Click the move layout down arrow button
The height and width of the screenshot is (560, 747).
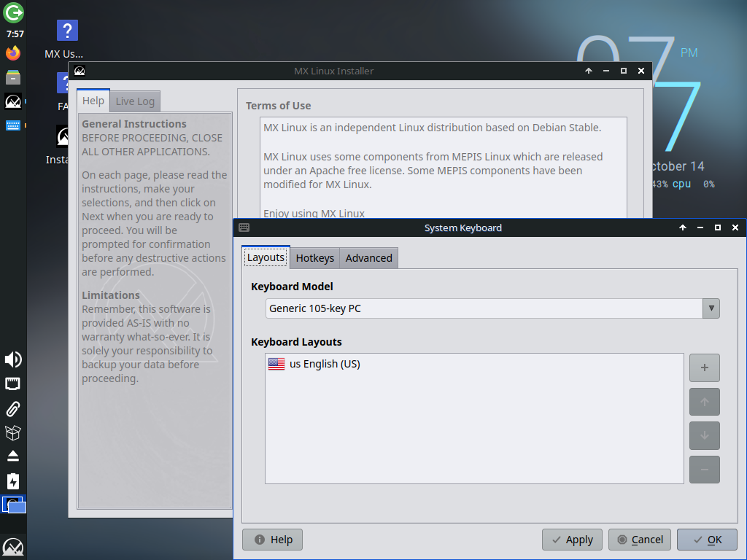pos(704,436)
